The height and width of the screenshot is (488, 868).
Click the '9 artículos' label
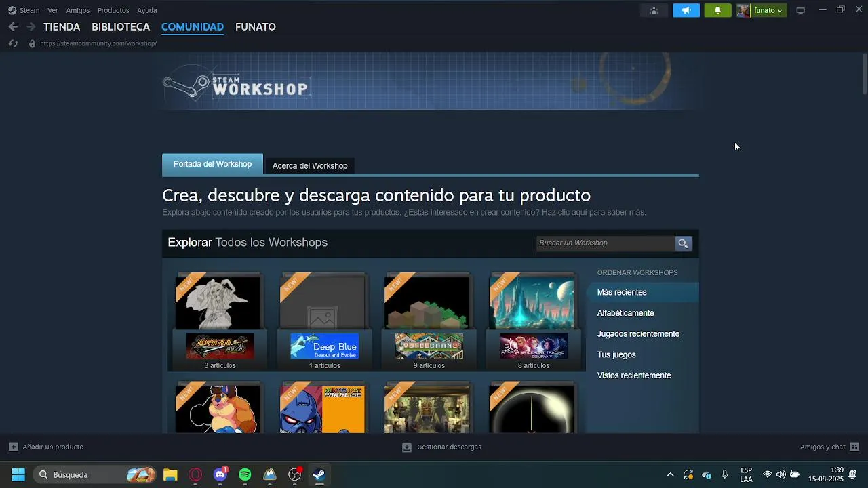[429, 365]
